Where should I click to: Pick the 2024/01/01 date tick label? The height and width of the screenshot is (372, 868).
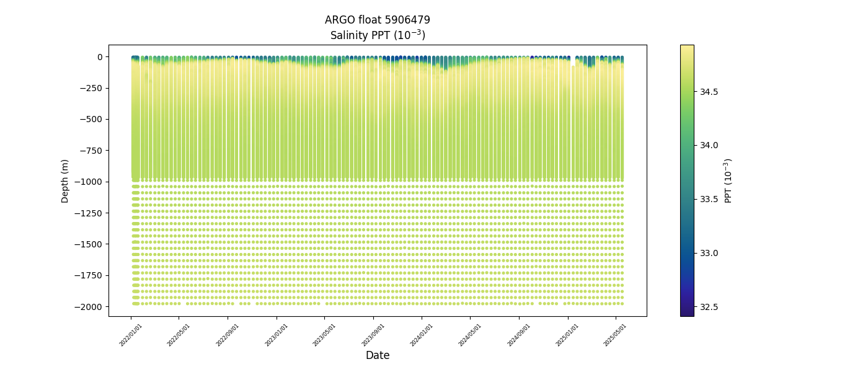coord(422,335)
